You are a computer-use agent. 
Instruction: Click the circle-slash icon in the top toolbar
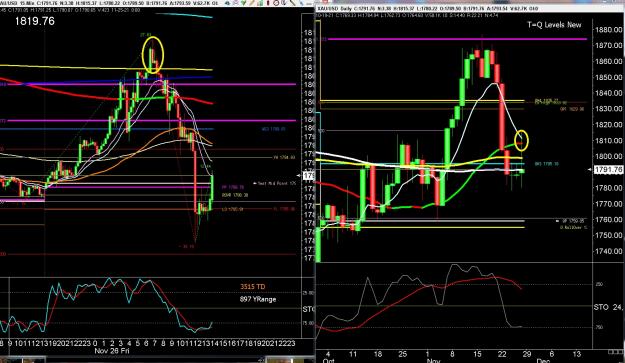coord(276,3)
